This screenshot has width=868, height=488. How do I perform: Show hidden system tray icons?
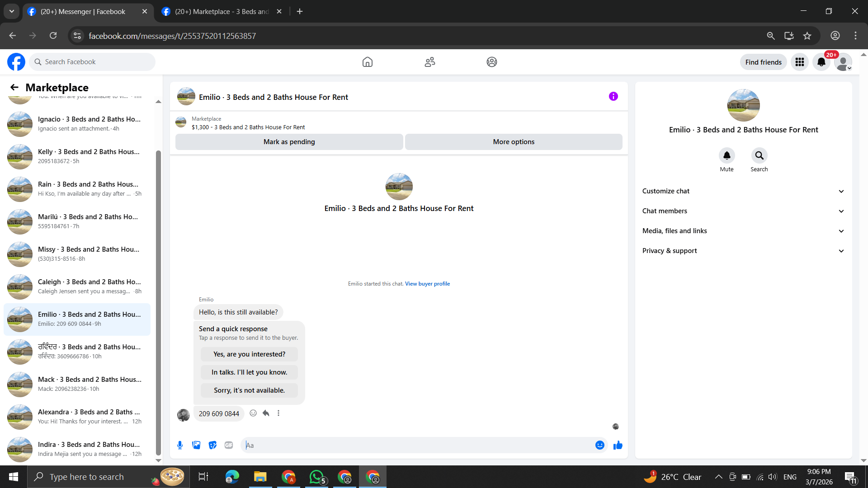click(718, 477)
